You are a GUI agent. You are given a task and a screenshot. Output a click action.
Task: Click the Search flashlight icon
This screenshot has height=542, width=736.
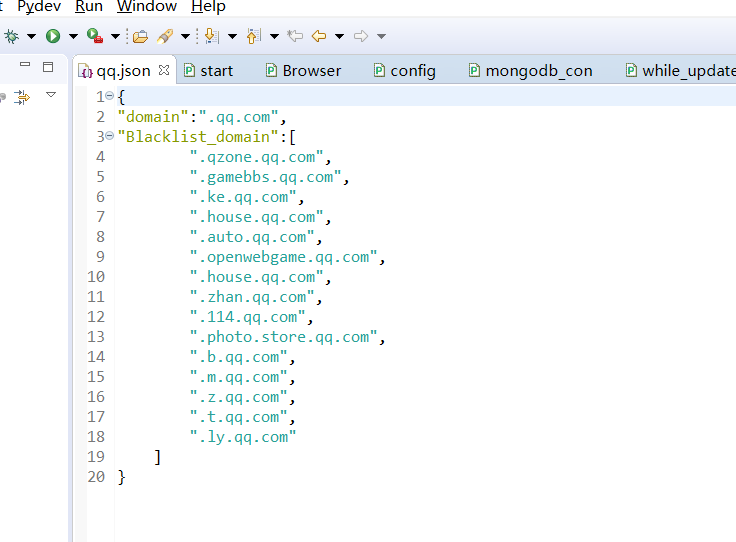click(x=165, y=36)
